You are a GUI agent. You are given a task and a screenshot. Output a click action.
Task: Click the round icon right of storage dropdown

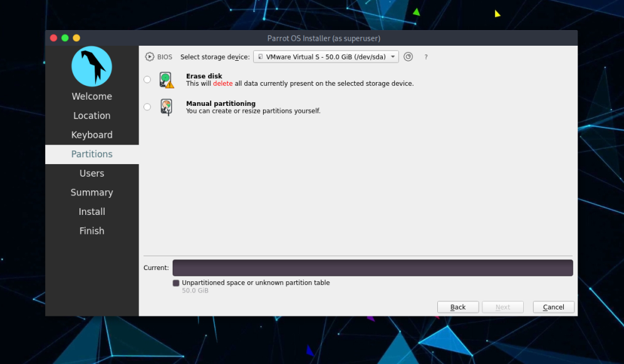(408, 57)
